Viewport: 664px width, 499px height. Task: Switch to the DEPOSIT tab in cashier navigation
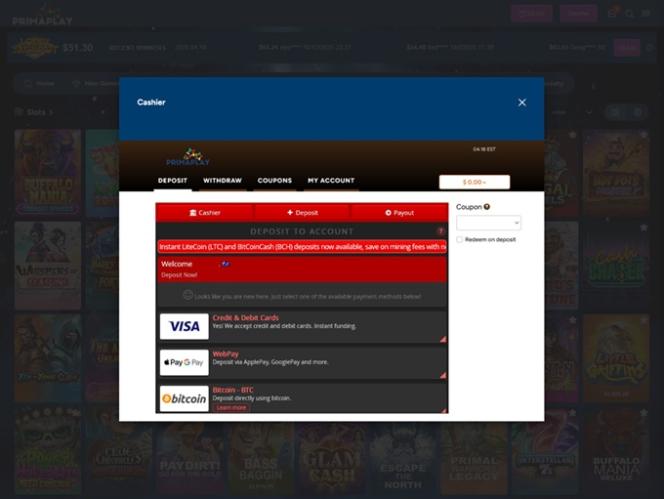pyautogui.click(x=172, y=181)
